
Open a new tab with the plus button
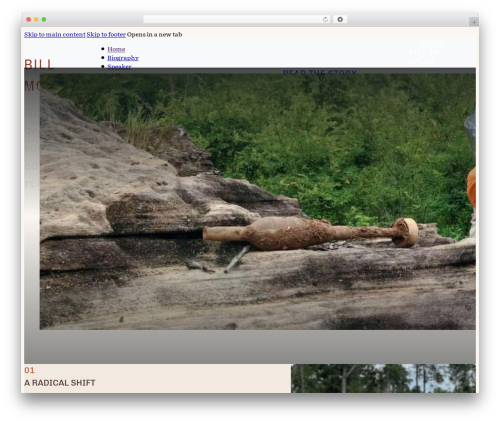[x=474, y=22]
